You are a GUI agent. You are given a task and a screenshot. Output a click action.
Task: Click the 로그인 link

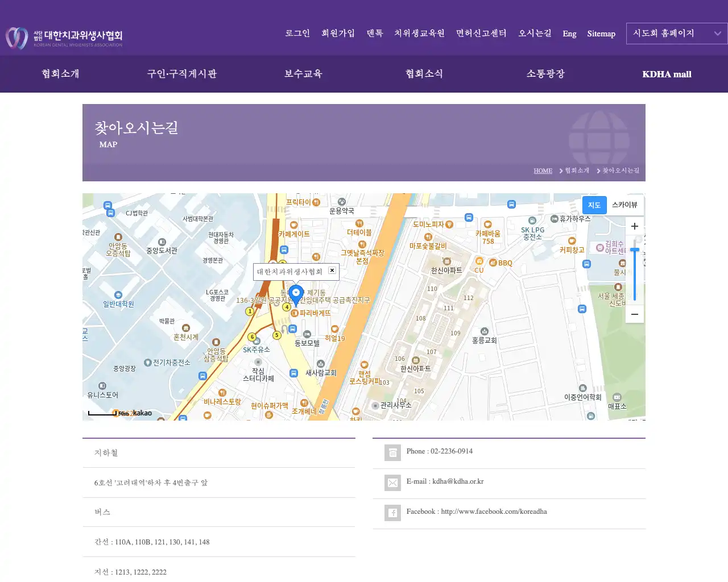click(297, 34)
